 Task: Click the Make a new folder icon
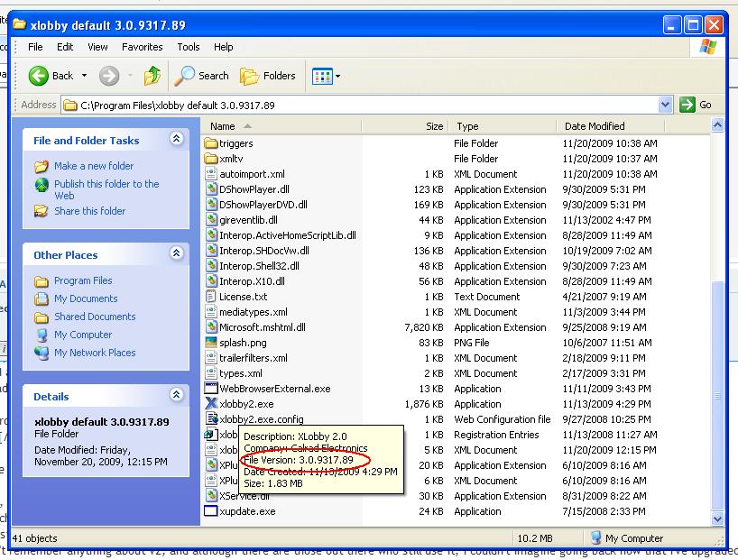[x=42, y=166]
